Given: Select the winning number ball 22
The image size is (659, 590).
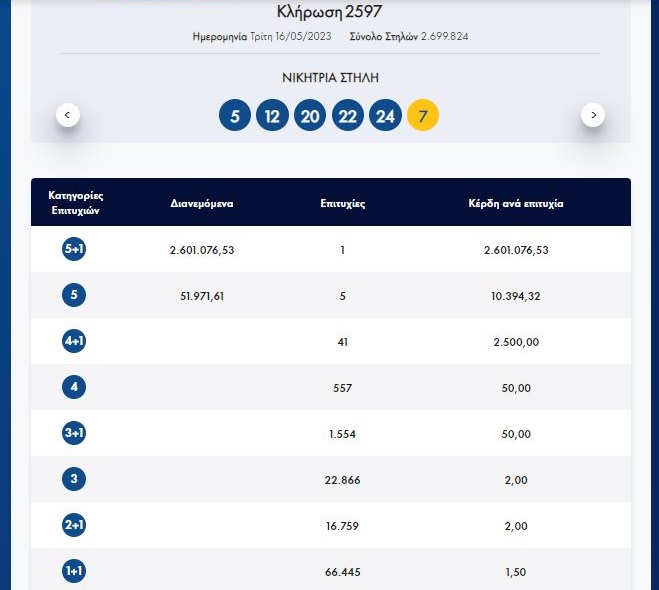Looking at the screenshot, I should 347,116.
